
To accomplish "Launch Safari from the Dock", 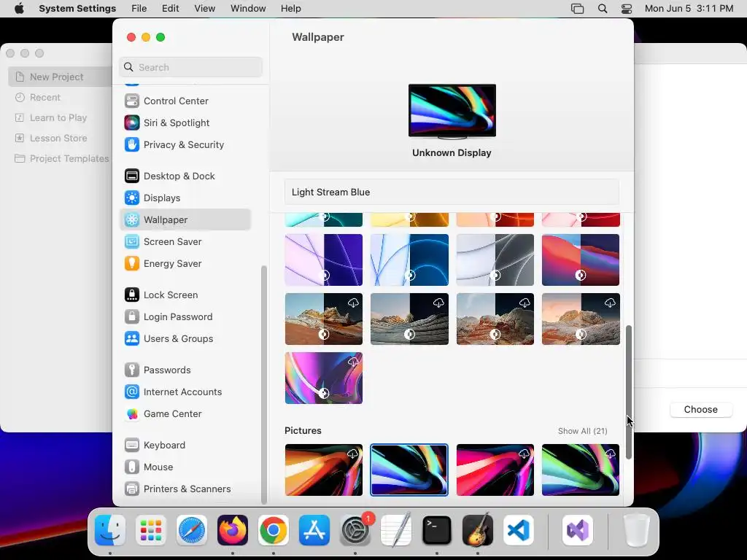I will pyautogui.click(x=192, y=531).
